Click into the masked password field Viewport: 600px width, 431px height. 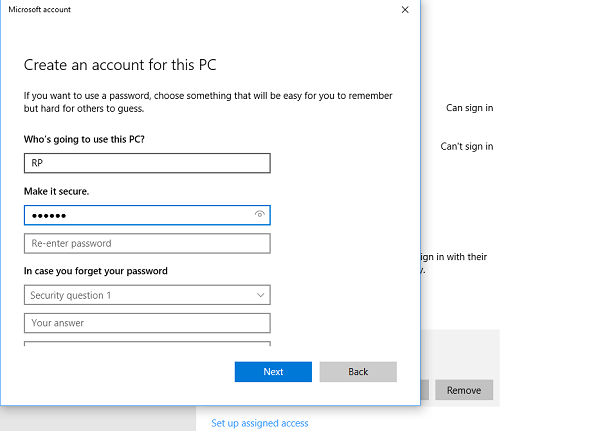147,215
